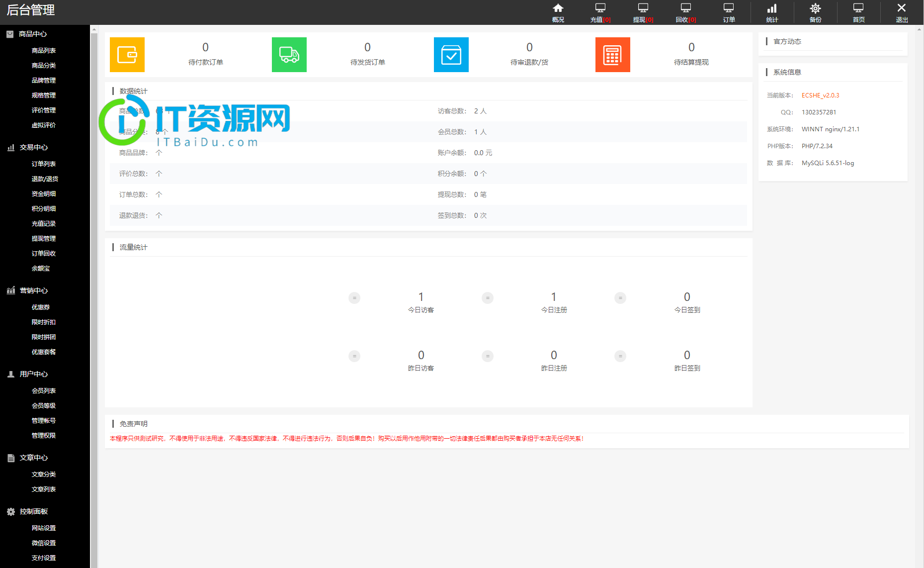The image size is (924, 568).
Task: Open the 充值 recharge monitor icon
Action: click(600, 8)
